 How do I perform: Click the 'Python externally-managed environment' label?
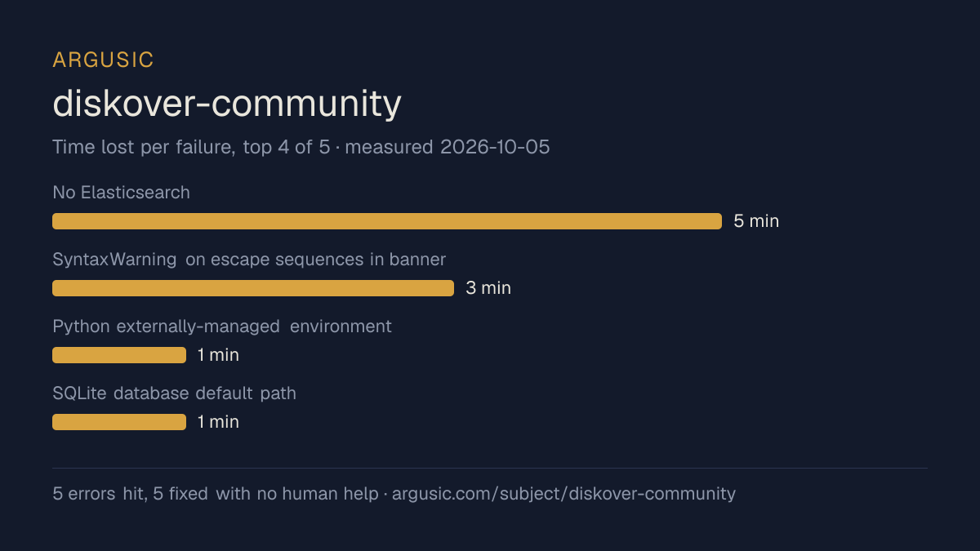222,327
